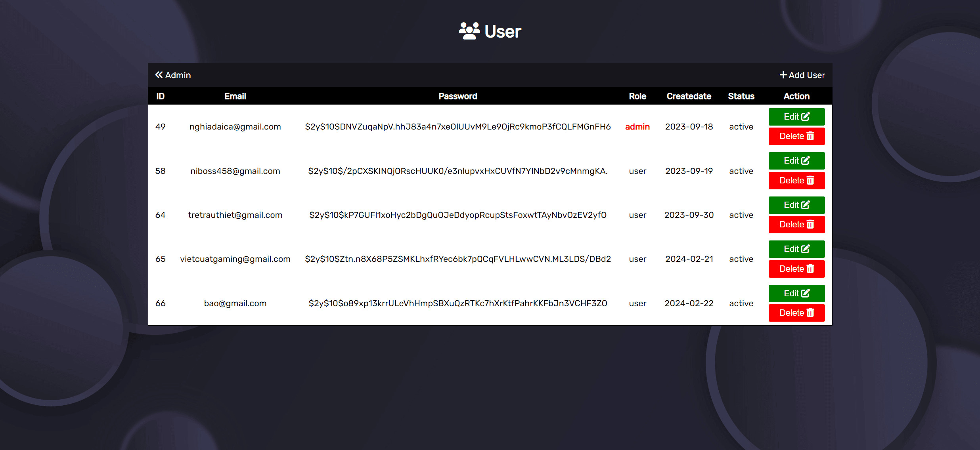Click the password hash starting $2y$10$Ztn.n8X

pyautogui.click(x=457, y=259)
